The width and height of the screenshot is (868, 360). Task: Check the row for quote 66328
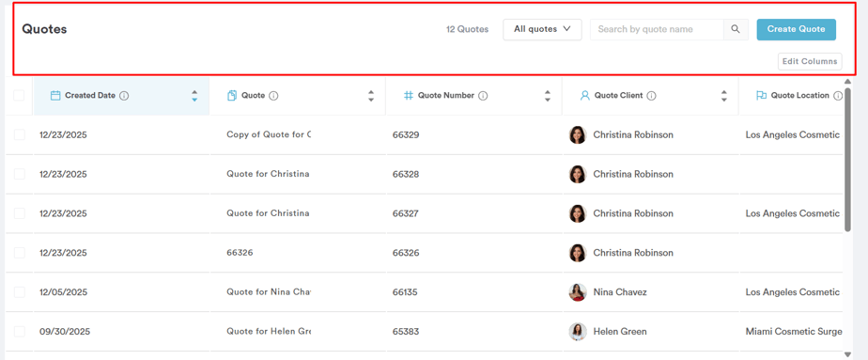click(20, 174)
